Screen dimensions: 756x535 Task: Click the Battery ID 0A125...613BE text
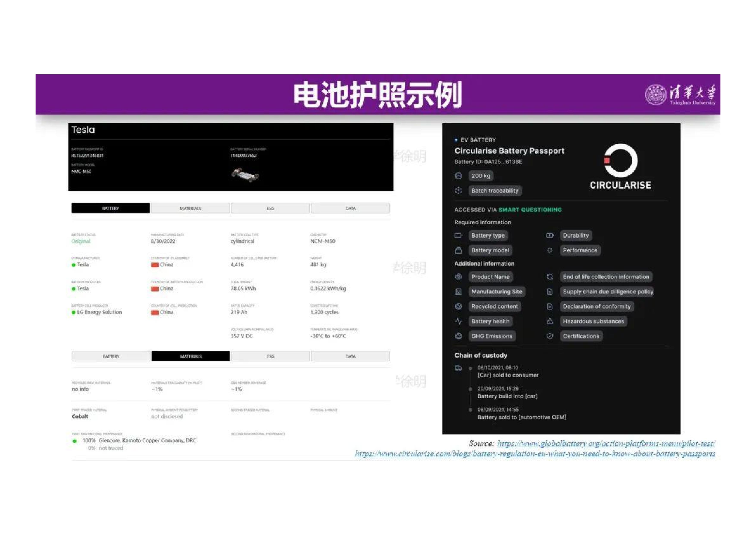click(x=488, y=162)
